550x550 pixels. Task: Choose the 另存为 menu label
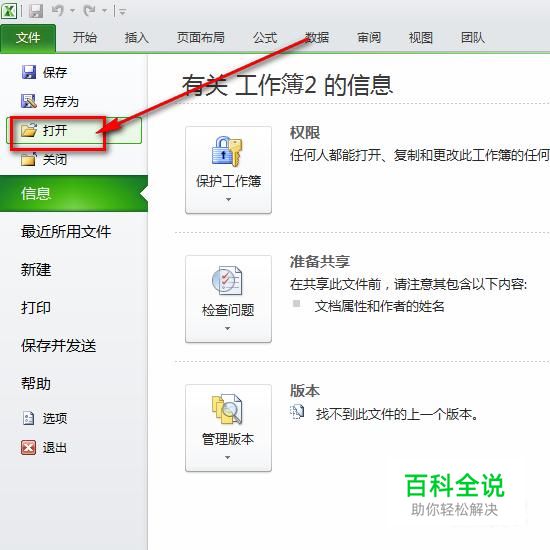pos(61,102)
